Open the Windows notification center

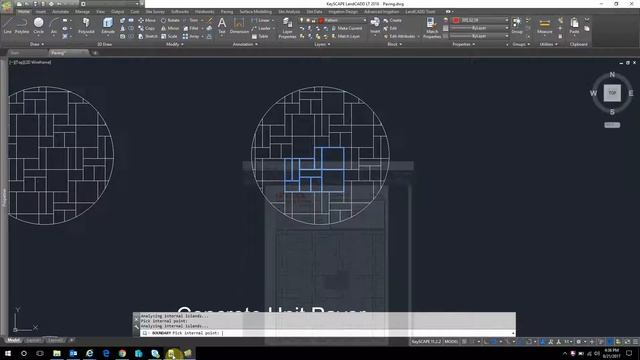coord(629,353)
